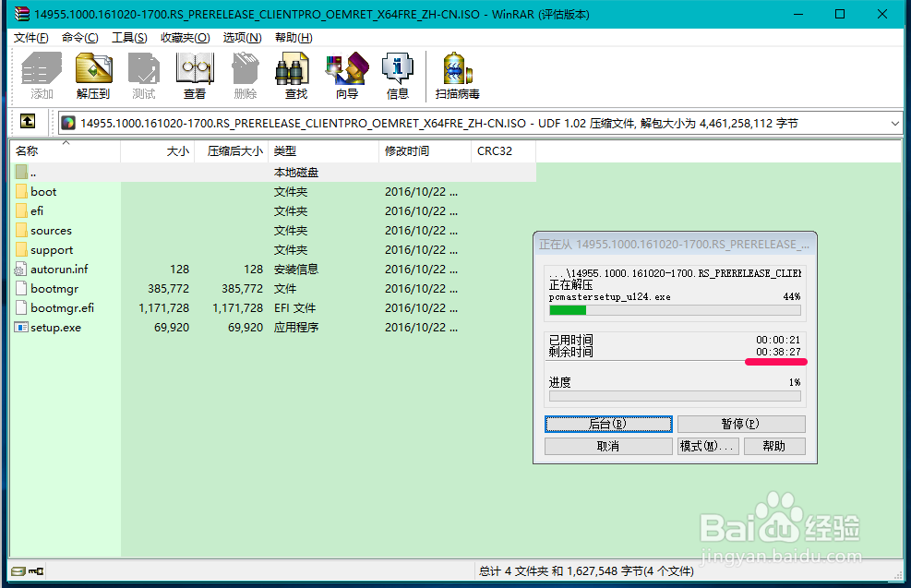Select the 'bootmgr.efi' file name
The width and height of the screenshot is (911, 588).
point(62,308)
